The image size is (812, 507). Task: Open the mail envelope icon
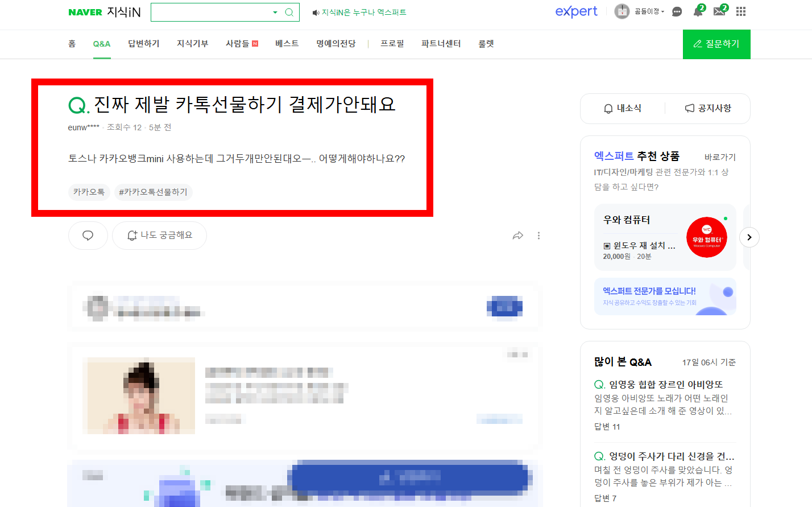(720, 11)
